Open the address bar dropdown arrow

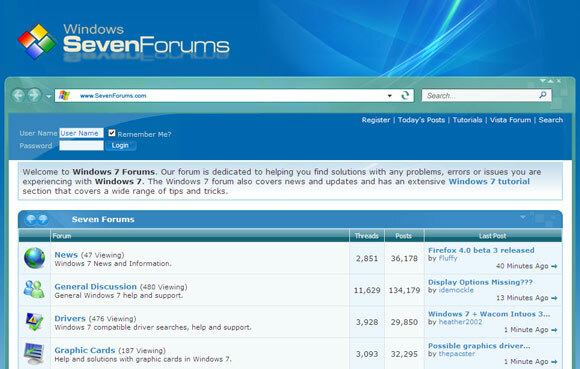[390, 96]
